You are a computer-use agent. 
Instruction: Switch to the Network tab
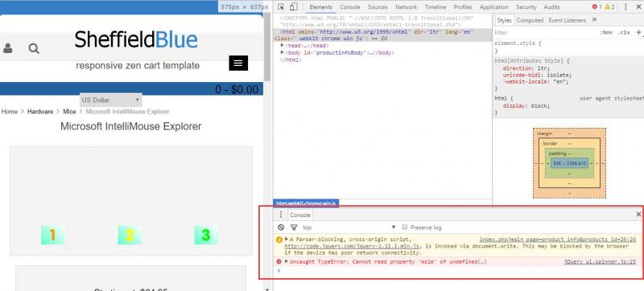[407, 7]
